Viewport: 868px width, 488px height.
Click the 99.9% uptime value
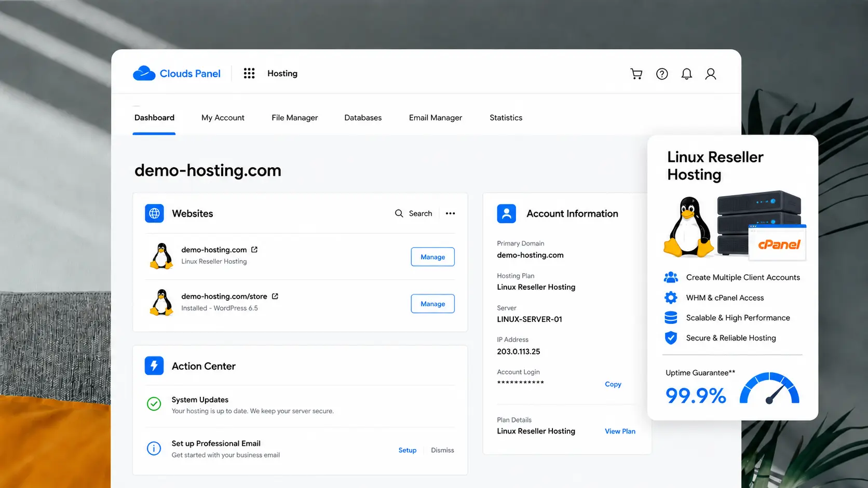[x=696, y=396]
